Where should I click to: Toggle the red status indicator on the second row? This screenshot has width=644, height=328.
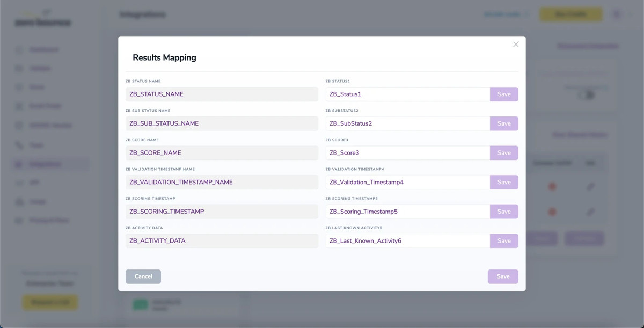553,212
